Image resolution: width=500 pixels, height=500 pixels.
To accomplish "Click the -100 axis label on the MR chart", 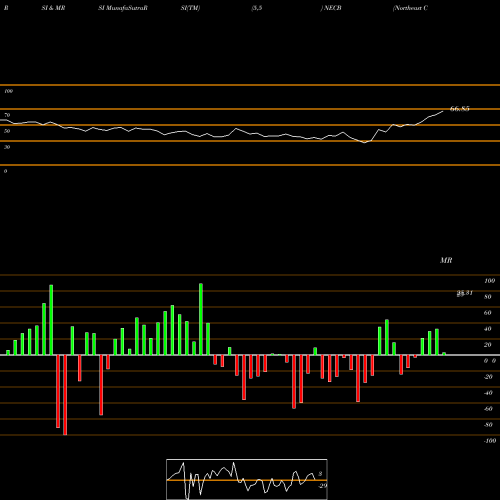I will click(490, 441).
